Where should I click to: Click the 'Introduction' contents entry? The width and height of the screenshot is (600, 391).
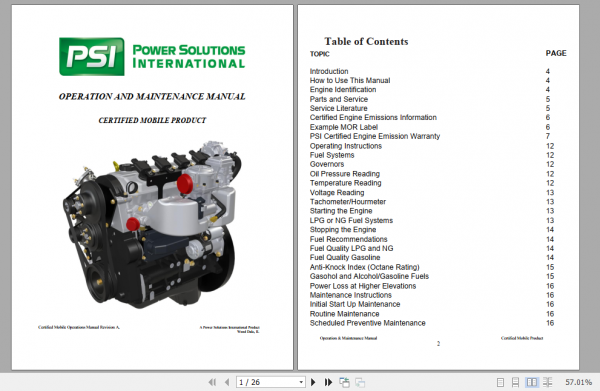(329, 71)
